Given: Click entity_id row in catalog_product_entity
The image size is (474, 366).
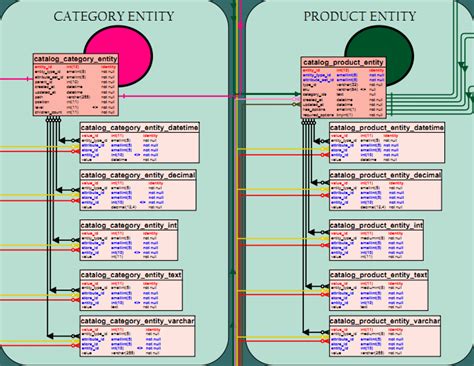Looking at the screenshot, I should tap(344, 70).
